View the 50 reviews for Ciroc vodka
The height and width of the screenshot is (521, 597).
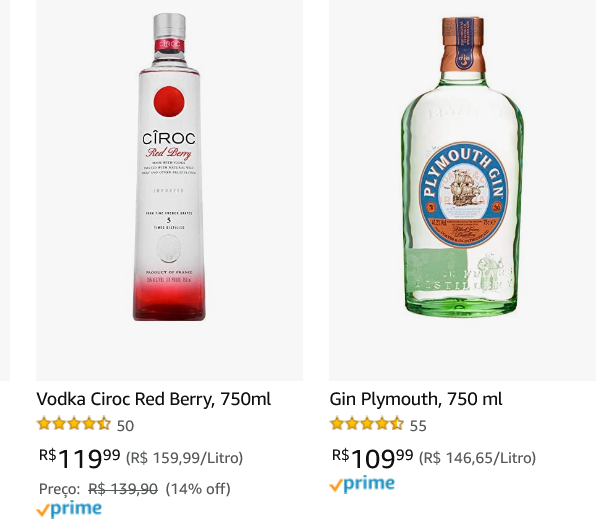click(125, 426)
